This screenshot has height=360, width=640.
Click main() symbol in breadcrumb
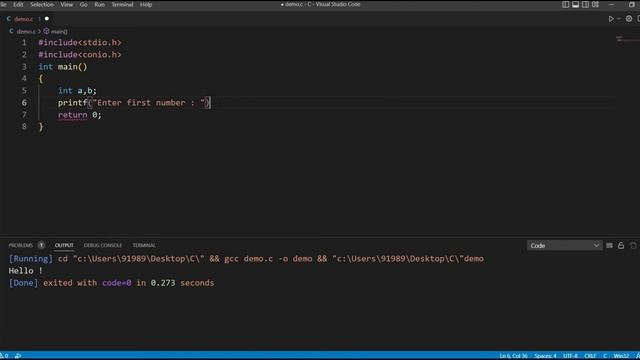[59, 31]
